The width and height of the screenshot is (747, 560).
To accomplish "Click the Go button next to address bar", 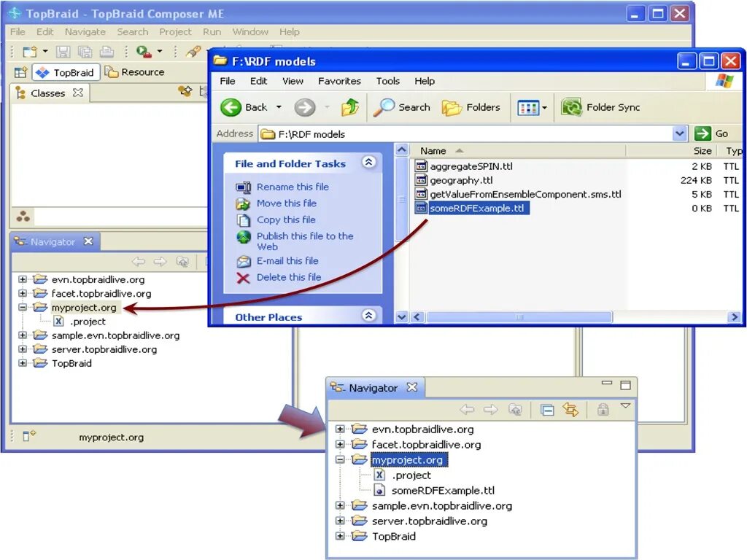I will point(711,134).
